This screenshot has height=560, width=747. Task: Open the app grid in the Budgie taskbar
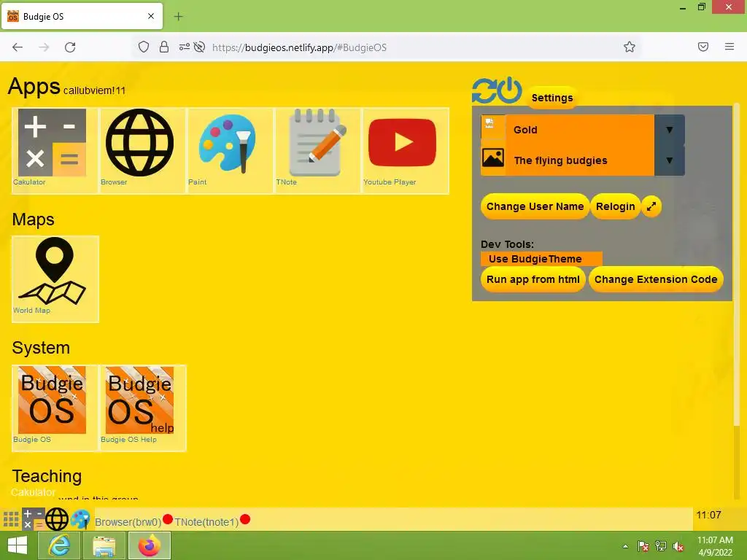[x=10, y=519]
